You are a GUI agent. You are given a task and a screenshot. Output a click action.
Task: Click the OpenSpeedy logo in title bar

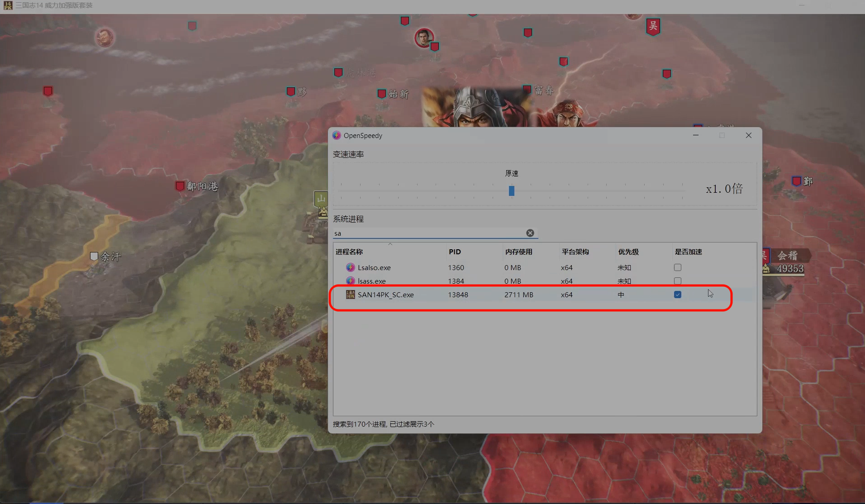337,135
